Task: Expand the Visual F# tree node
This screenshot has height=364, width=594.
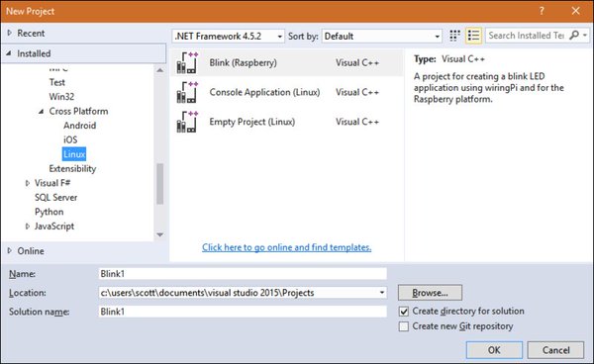Action: tap(28, 183)
